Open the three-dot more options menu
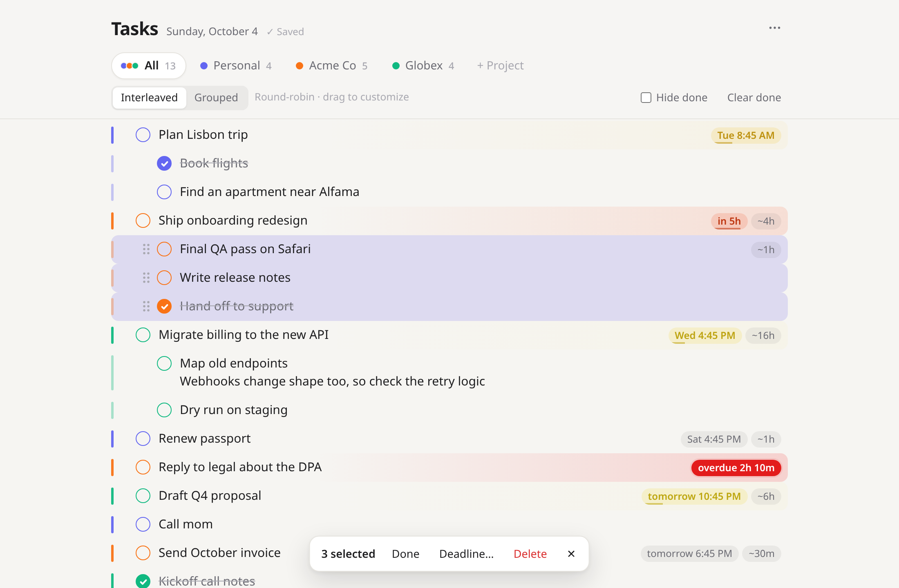Screen dimensions: 899x588 [x=774, y=28]
